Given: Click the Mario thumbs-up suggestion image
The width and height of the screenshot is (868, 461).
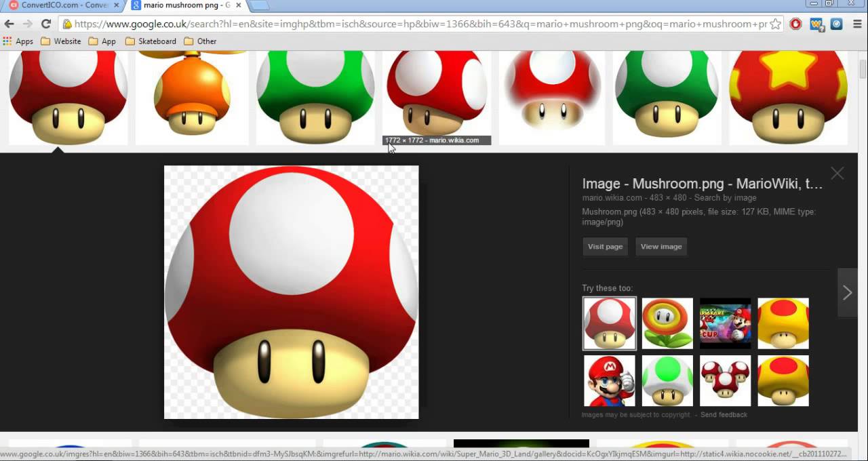Looking at the screenshot, I should coord(609,381).
